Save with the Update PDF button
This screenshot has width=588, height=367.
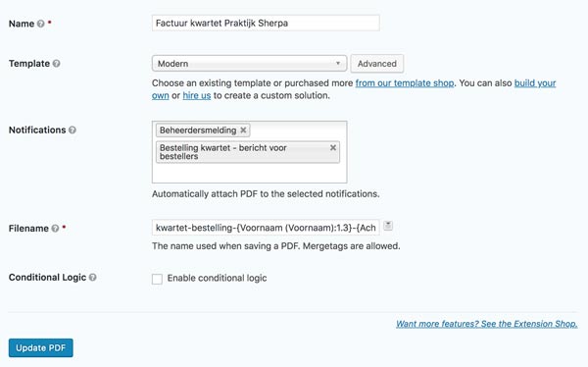[41, 347]
